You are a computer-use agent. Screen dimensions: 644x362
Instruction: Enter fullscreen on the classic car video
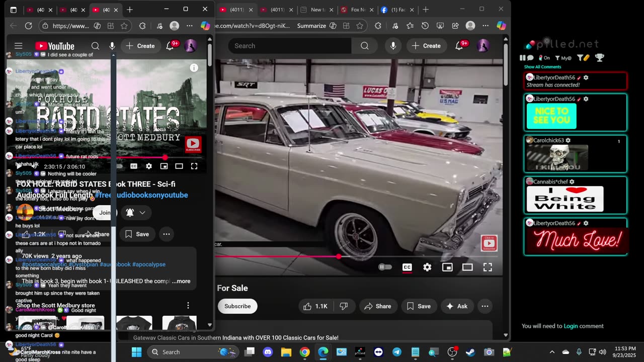click(488, 267)
